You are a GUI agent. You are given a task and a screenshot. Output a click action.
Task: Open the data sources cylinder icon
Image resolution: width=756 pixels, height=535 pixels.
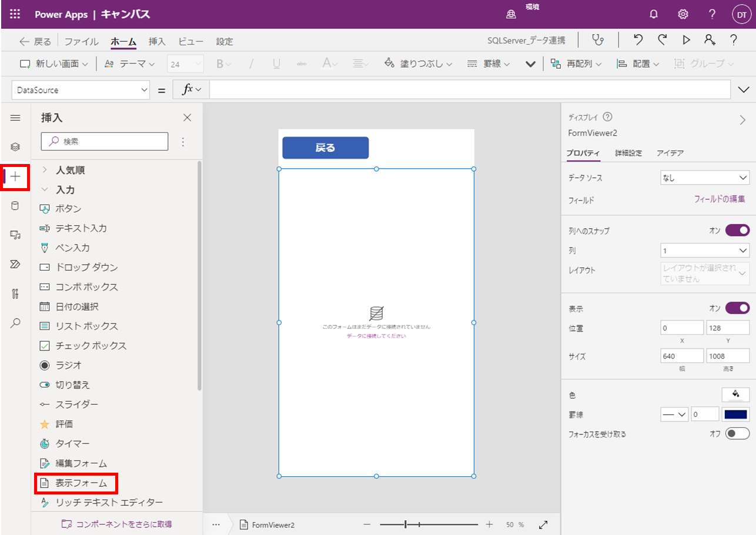[15, 206]
